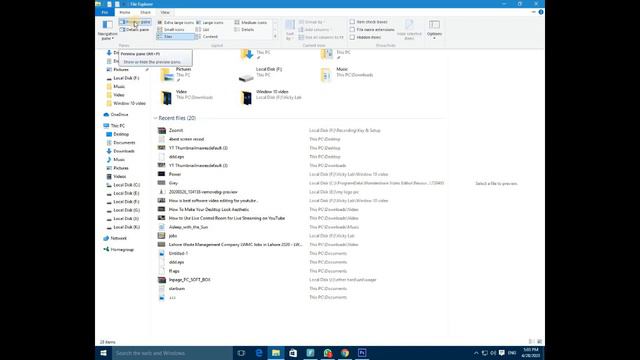Select Local Disk (E:) in sidebar

[123, 193]
